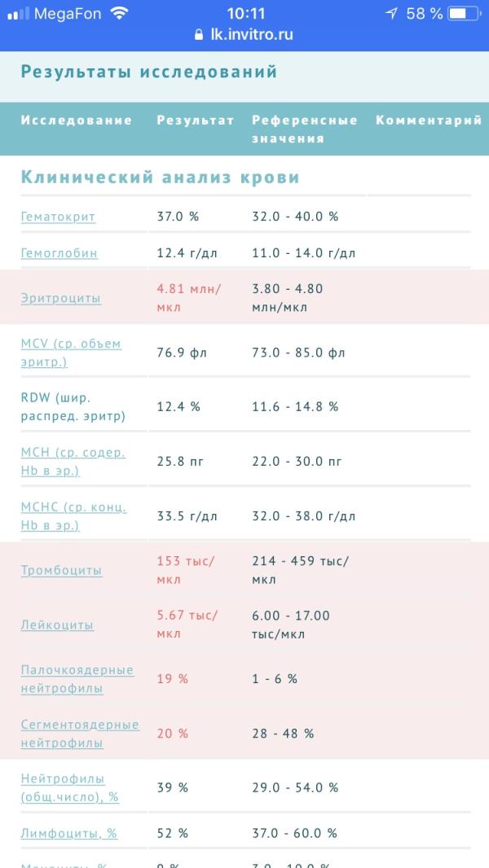This screenshot has width=489, height=868.
Task: Open the Палочкоядерные нейтрофилы link
Action: pyautogui.click(x=77, y=679)
